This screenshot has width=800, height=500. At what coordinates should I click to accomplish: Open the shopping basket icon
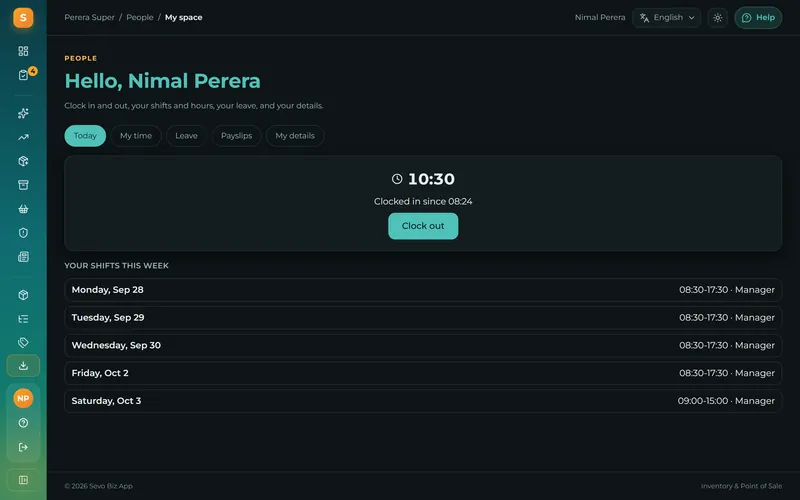click(x=23, y=209)
